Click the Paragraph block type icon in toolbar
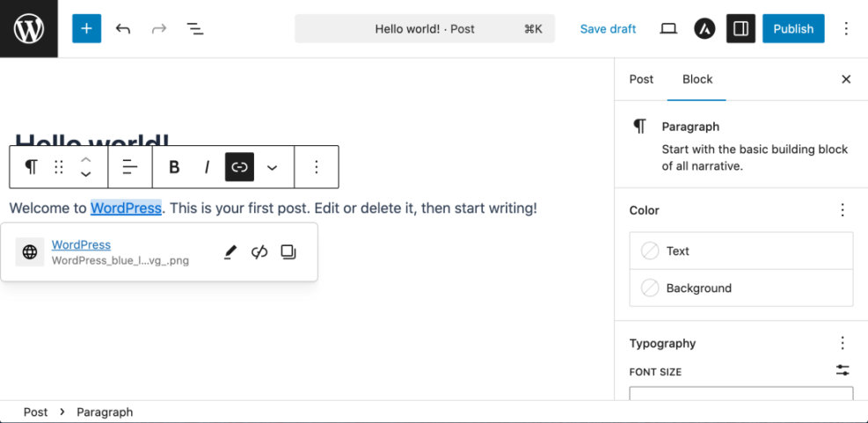This screenshot has width=868, height=423. pyautogui.click(x=32, y=167)
